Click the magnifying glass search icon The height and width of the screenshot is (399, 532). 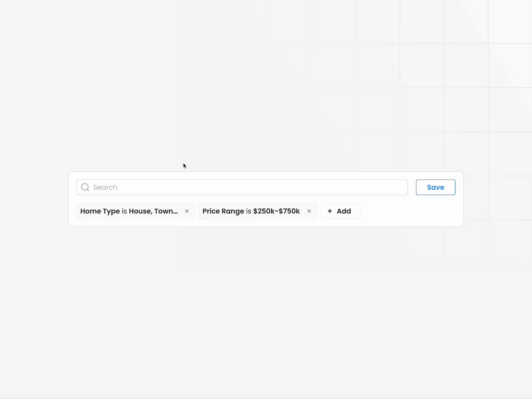pos(85,188)
